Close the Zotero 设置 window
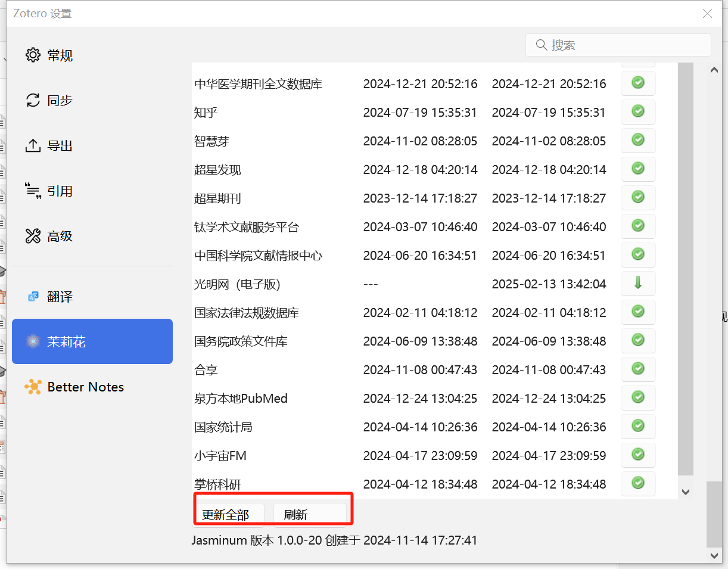The width and height of the screenshot is (728, 569). (707, 13)
